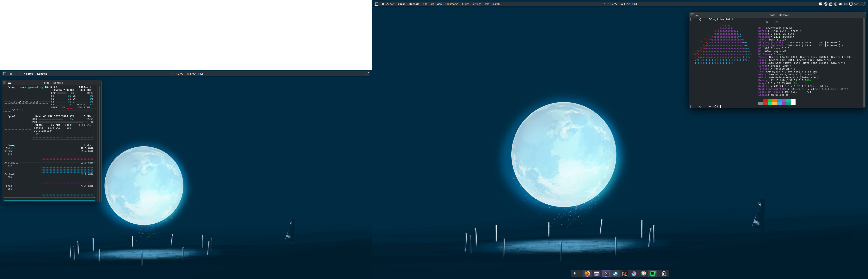Decrease btop update interval with minus
The width and height of the screenshot is (868, 279).
(77, 87)
